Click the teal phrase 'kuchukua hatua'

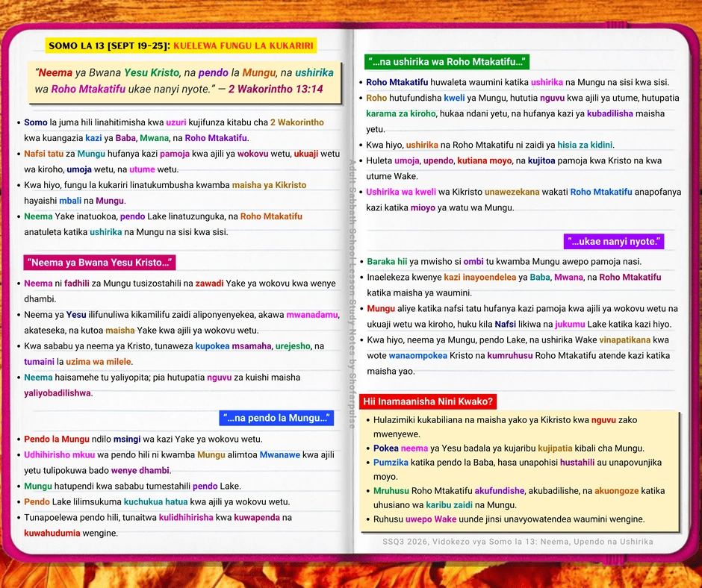pos(156,501)
